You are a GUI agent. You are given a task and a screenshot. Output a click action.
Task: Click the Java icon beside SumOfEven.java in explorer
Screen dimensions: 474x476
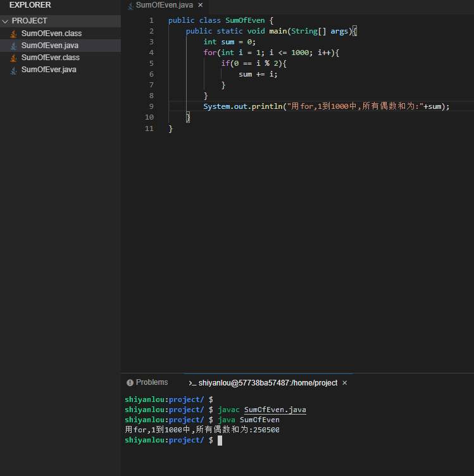coord(13,46)
